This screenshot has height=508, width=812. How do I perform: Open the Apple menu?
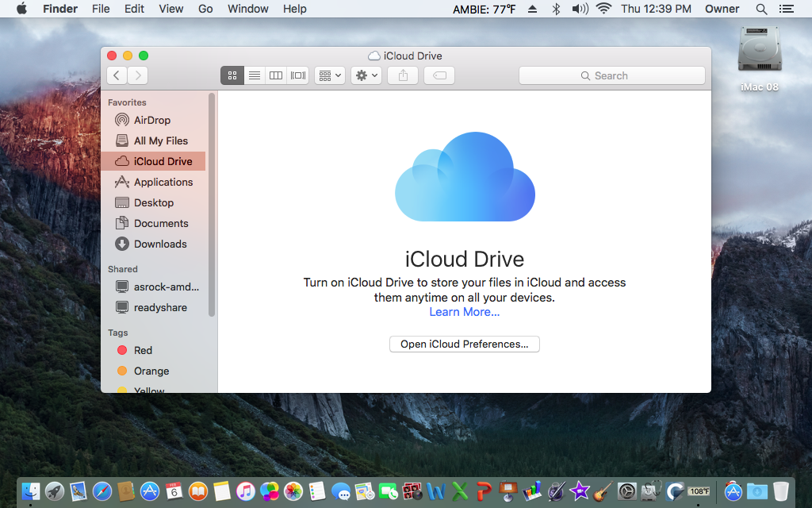21,9
